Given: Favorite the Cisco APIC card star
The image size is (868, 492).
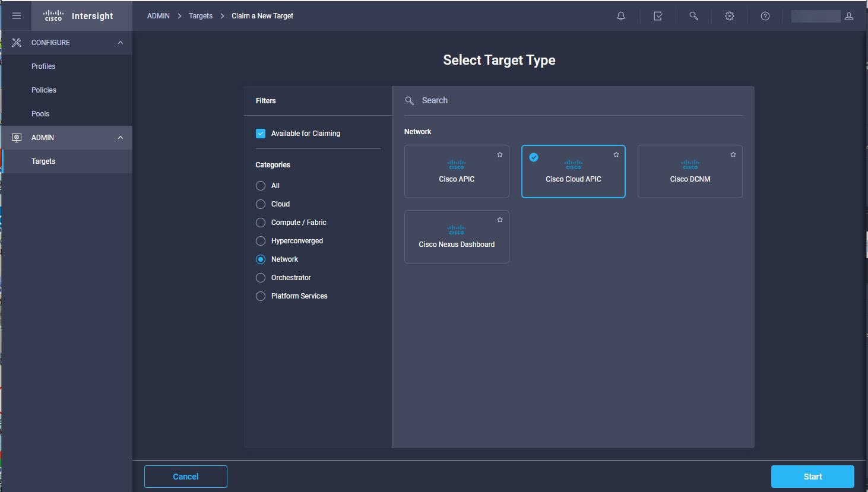Looking at the screenshot, I should [x=500, y=154].
